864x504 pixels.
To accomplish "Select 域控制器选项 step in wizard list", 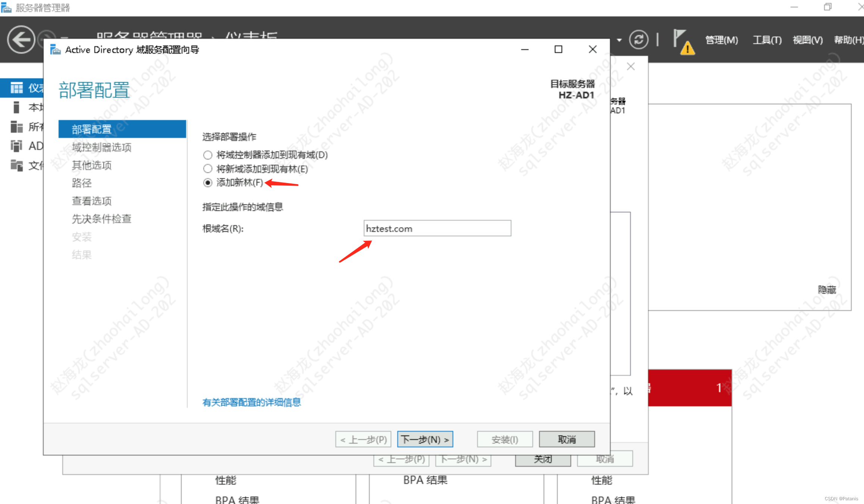I will pos(101,147).
